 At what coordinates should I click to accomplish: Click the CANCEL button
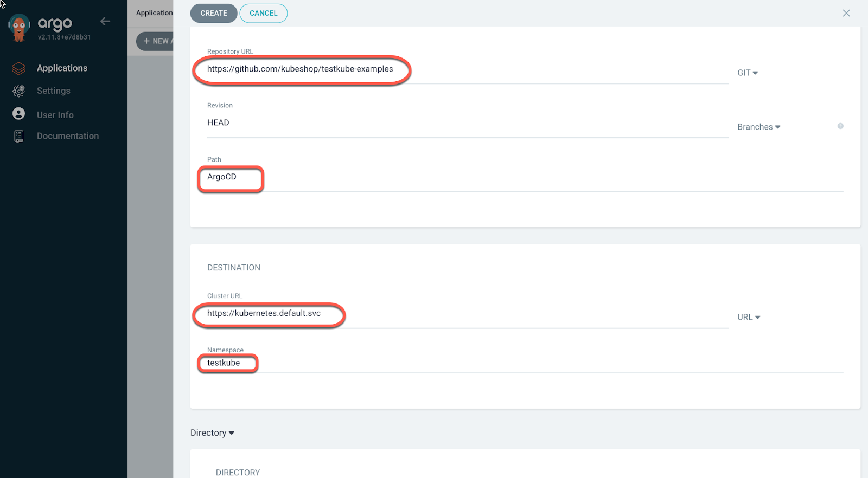click(264, 13)
